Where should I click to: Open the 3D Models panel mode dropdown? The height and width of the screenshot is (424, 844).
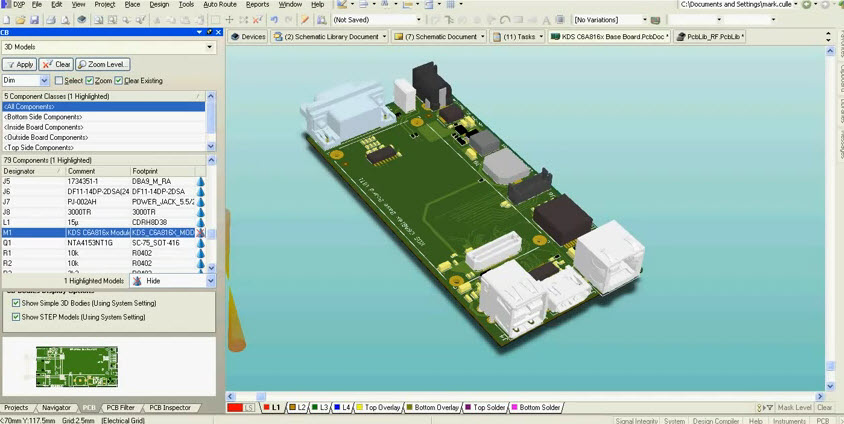[209, 47]
